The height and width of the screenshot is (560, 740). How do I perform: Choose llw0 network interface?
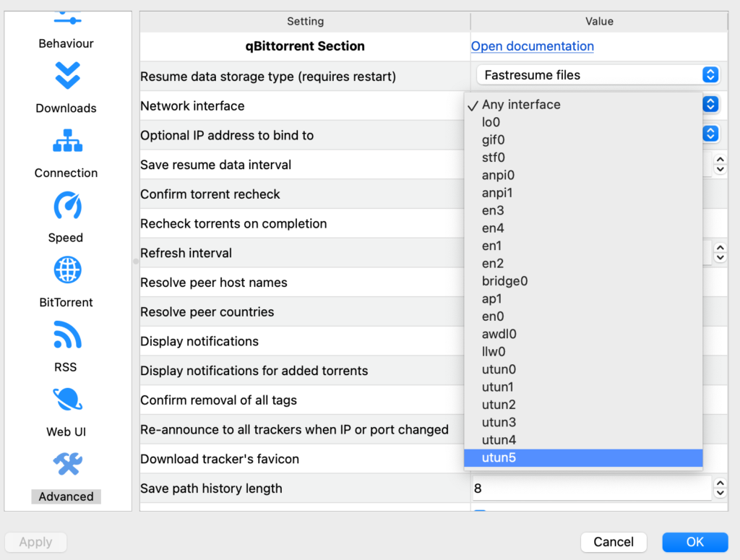(x=583, y=351)
